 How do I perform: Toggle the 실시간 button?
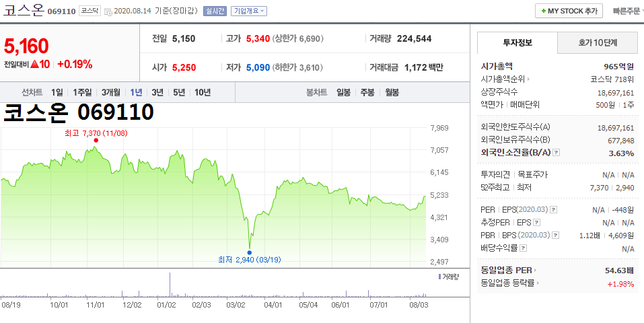pos(215,11)
